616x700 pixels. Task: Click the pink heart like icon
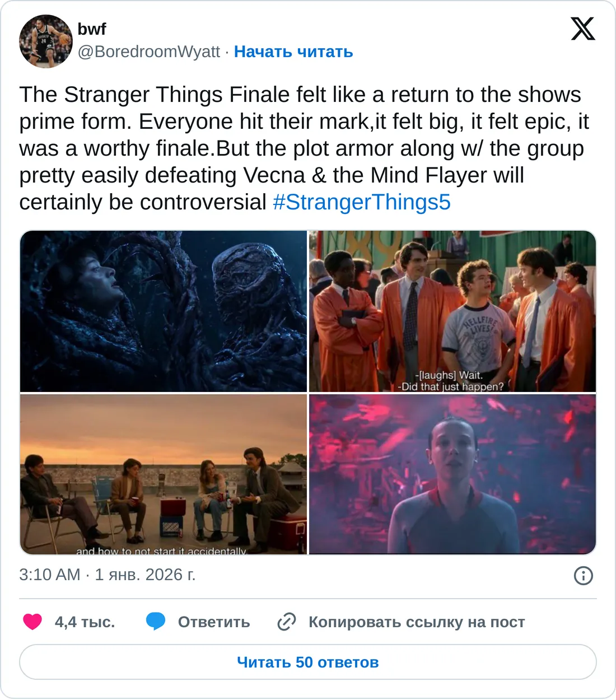32,622
